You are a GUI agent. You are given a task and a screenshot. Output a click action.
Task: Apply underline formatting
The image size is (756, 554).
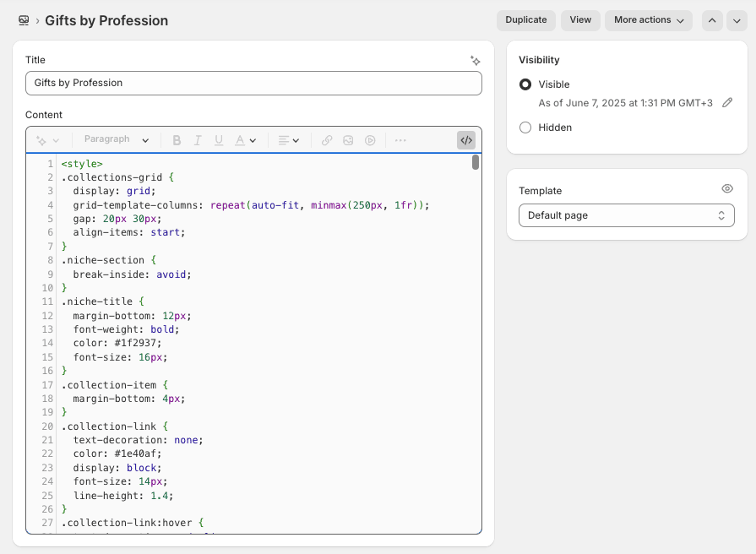pos(219,140)
